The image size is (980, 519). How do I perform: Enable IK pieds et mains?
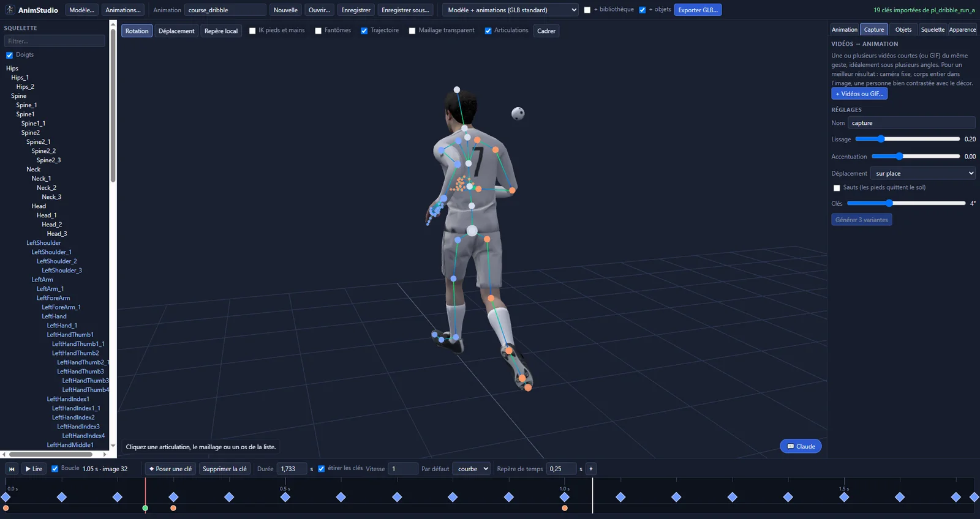point(252,31)
